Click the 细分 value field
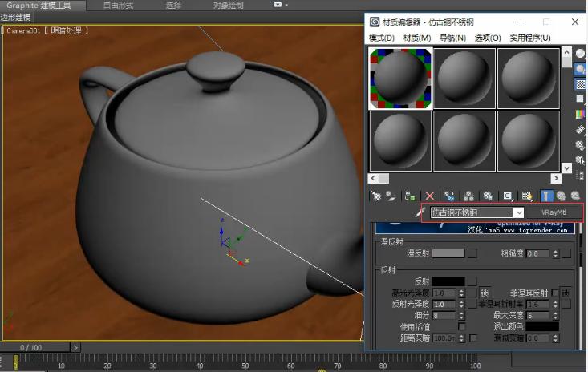Viewport: 588px width, 372px height. point(444,315)
